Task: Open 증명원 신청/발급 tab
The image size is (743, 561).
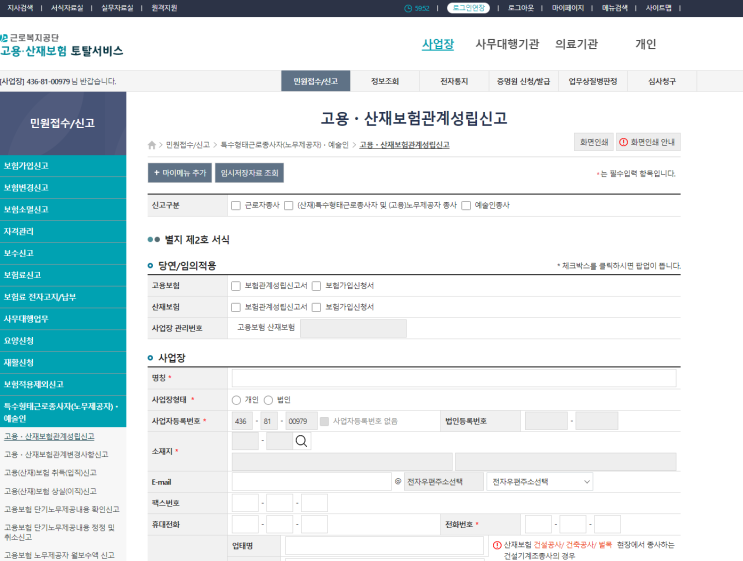Action: click(523, 81)
